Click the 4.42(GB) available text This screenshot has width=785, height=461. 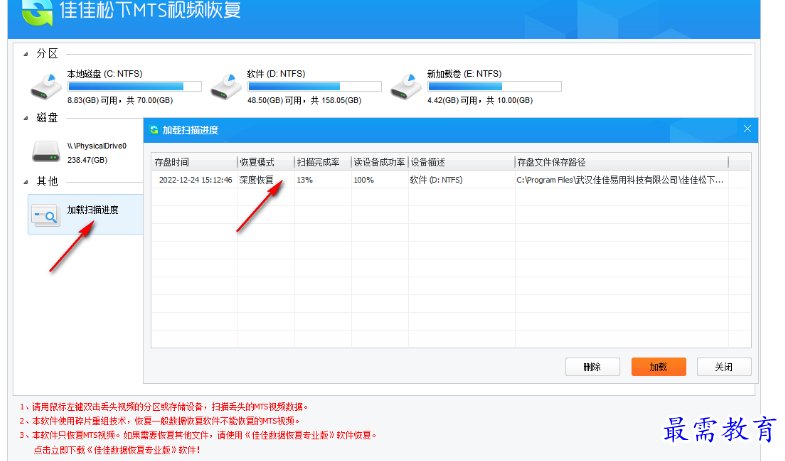[x=480, y=100]
